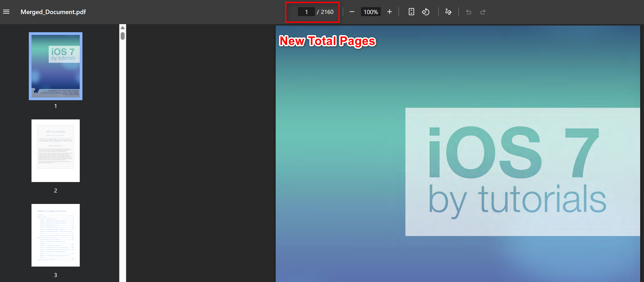Viewport: 644px width, 282px height.
Task: Select the draw annotation tool
Action: pyautogui.click(x=448, y=12)
